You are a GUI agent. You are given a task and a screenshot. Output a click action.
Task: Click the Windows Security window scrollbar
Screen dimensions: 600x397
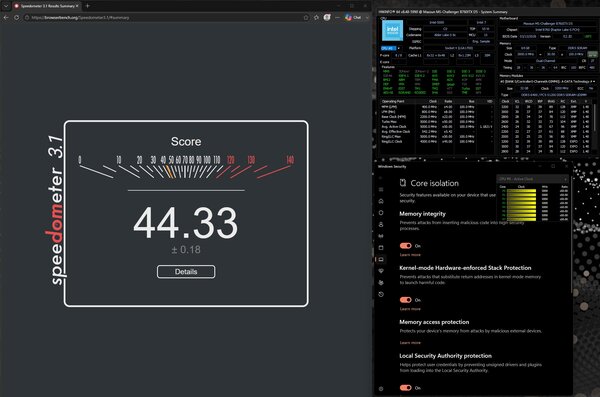(x=571, y=234)
